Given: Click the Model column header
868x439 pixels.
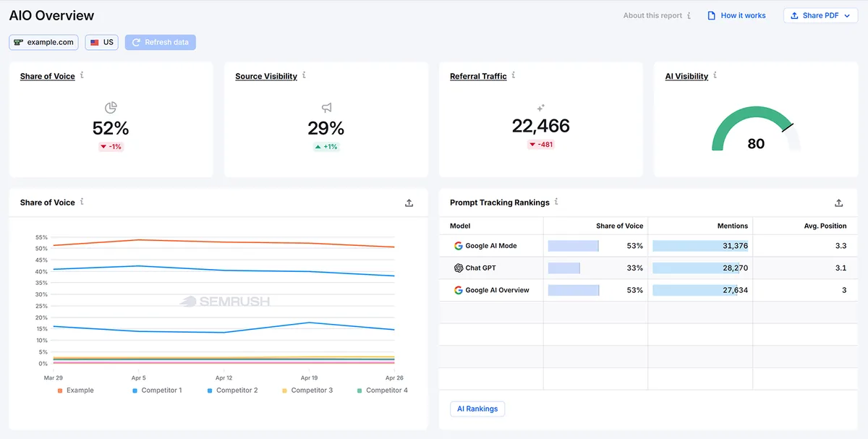Looking at the screenshot, I should coord(460,226).
